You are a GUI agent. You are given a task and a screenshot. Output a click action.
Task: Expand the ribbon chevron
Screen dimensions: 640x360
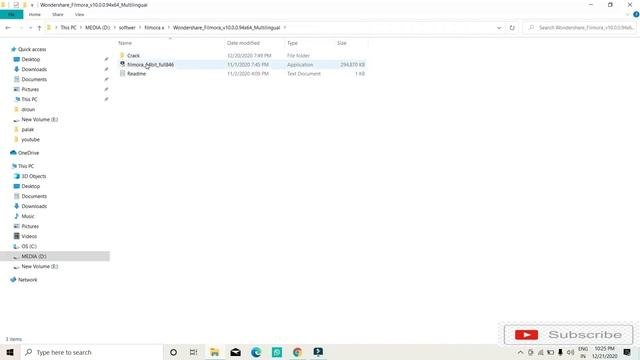[627, 15]
